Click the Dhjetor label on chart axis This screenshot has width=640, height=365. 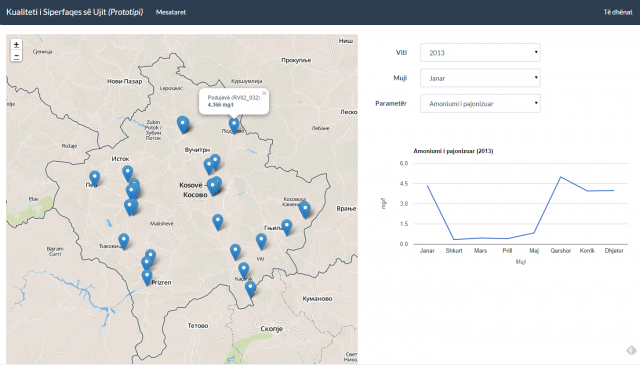tap(614, 251)
